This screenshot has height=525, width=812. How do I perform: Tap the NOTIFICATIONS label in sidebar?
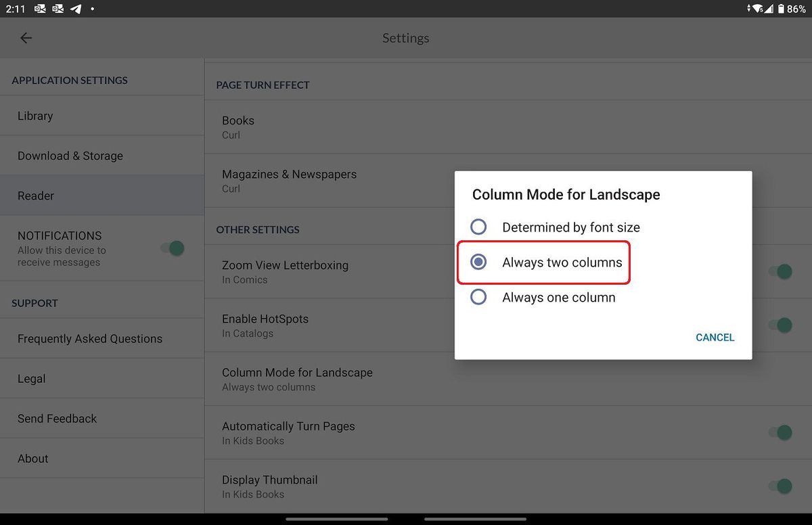(60, 235)
